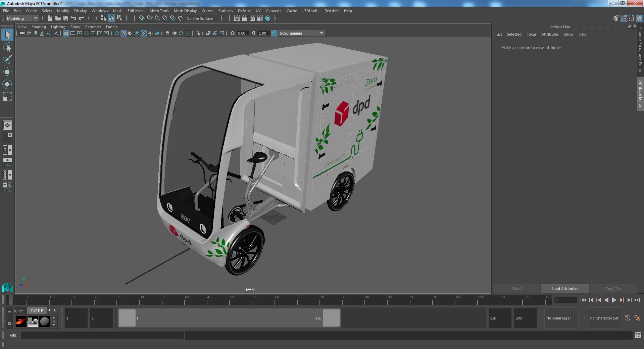
Task: Open the Script Editor icon
Action: (638, 335)
